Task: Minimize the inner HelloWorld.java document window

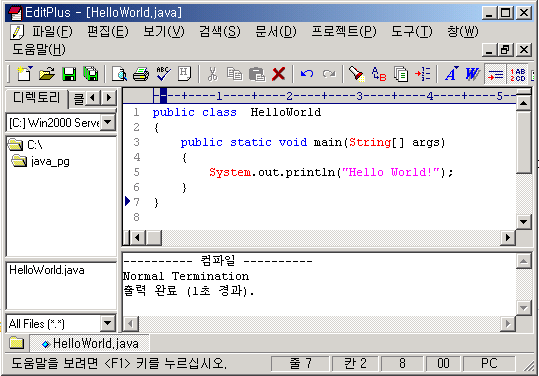Action: coord(489,50)
